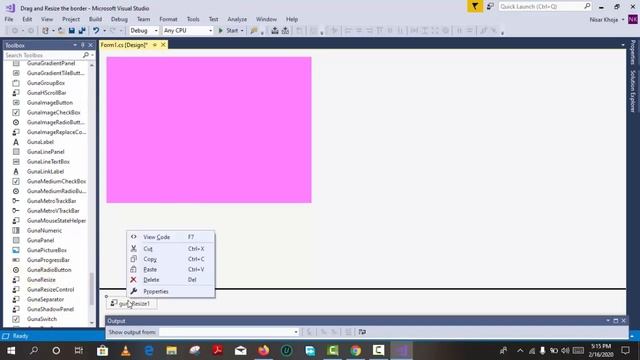Choose Copy from context menu
Screen dimensions: 640x360
pyautogui.click(x=171, y=259)
